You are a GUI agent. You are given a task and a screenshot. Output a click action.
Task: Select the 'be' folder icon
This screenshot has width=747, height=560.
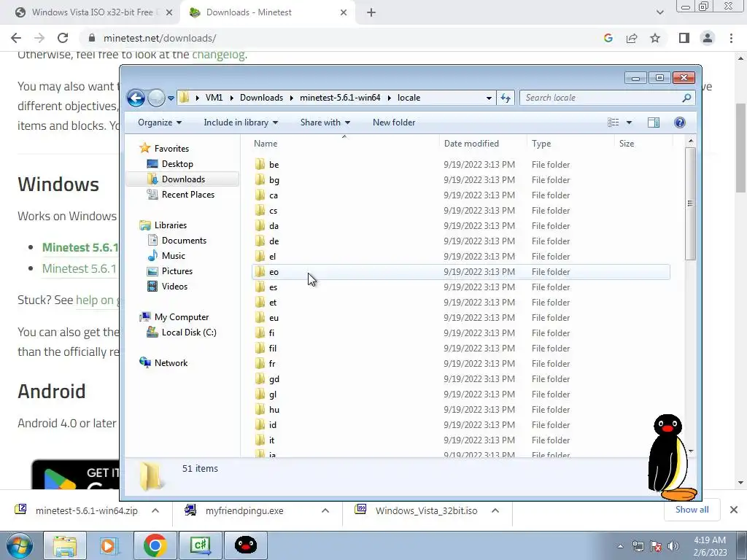click(260, 164)
